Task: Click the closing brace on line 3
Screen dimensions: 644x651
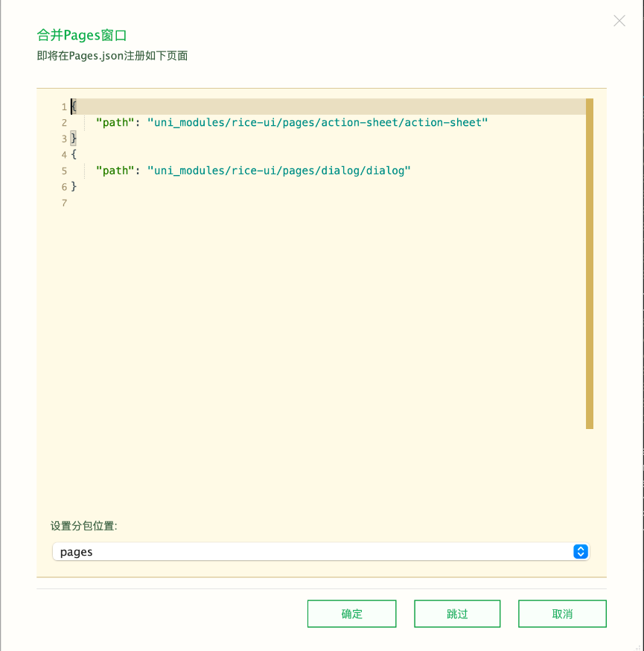Action: (x=74, y=139)
